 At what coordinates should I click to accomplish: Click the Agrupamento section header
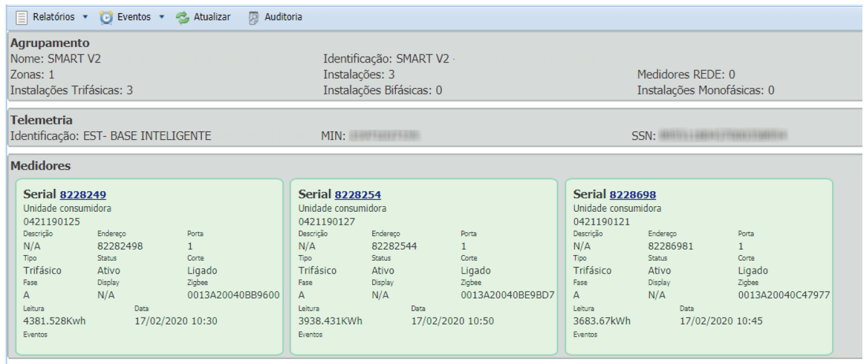pos(50,43)
